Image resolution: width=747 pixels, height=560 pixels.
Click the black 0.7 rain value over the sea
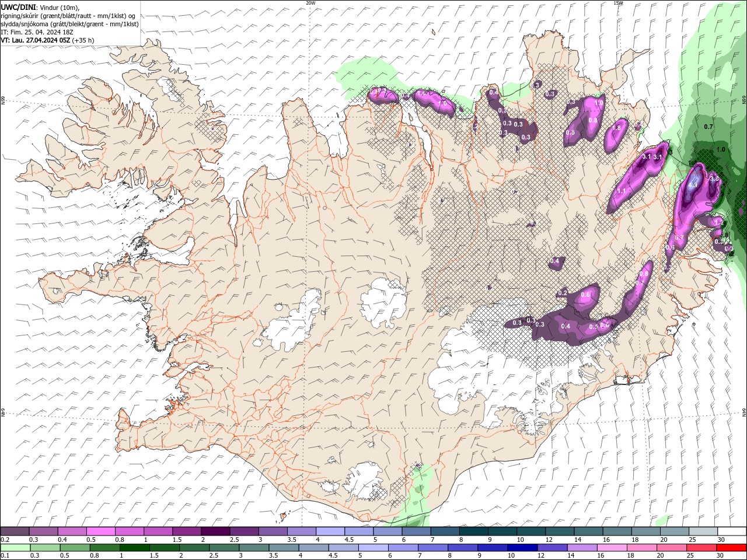pos(708,127)
